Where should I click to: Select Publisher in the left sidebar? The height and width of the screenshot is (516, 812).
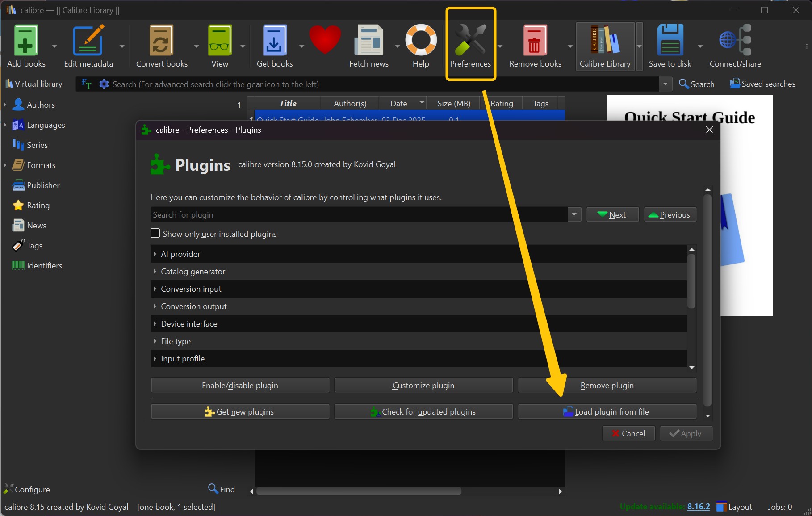(43, 185)
